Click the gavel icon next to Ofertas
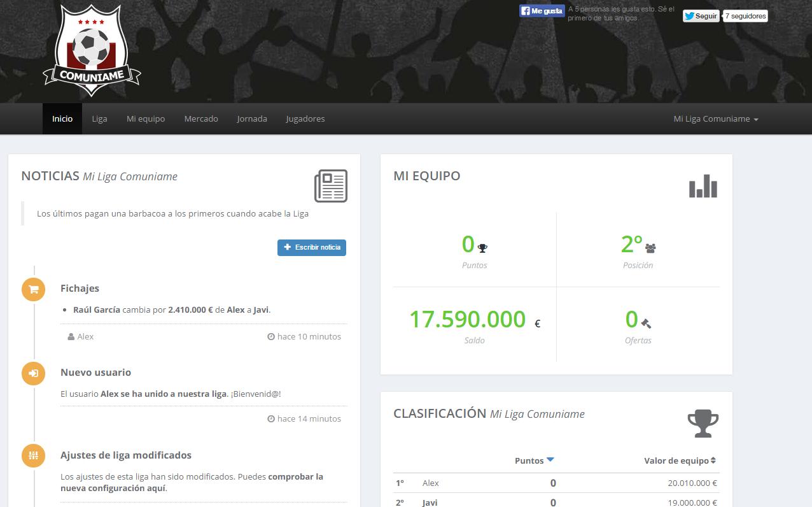The width and height of the screenshot is (812, 507). (647, 323)
